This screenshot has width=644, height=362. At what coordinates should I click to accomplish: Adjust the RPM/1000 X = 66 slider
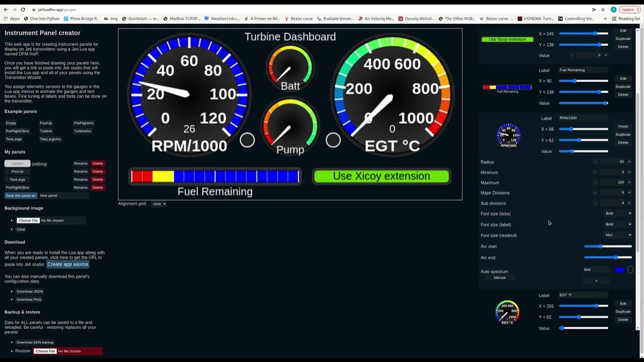click(x=584, y=129)
